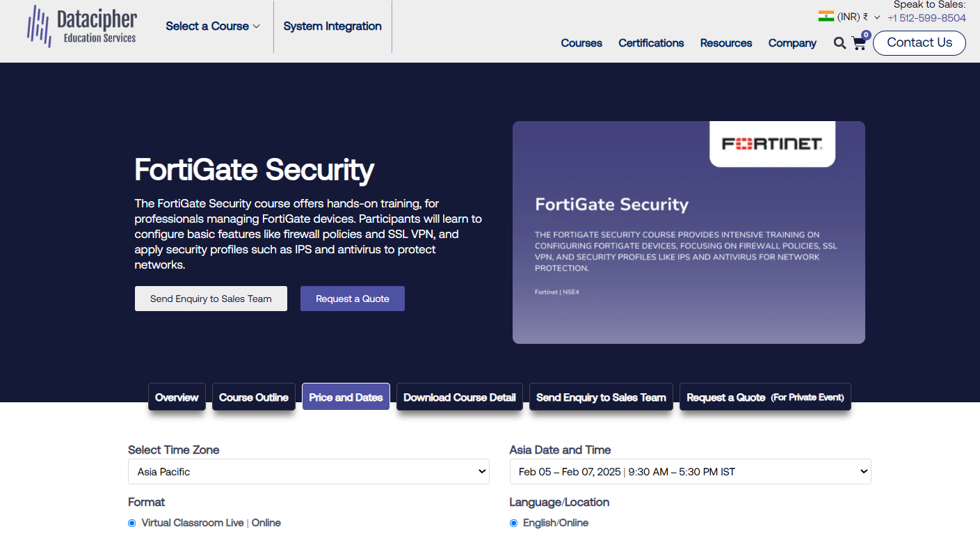
Task: Open the Certifications menu item
Action: click(x=651, y=43)
